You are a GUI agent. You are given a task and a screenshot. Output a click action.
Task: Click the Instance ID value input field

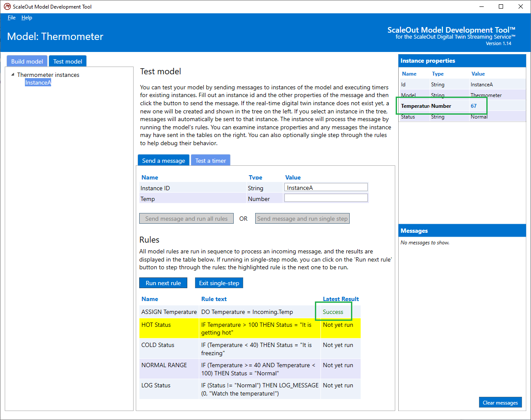(x=326, y=187)
